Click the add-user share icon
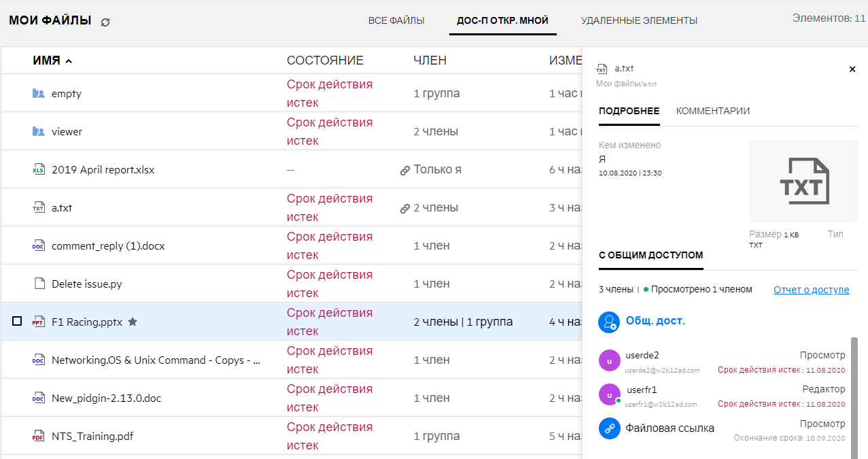The height and width of the screenshot is (459, 868). (609, 322)
